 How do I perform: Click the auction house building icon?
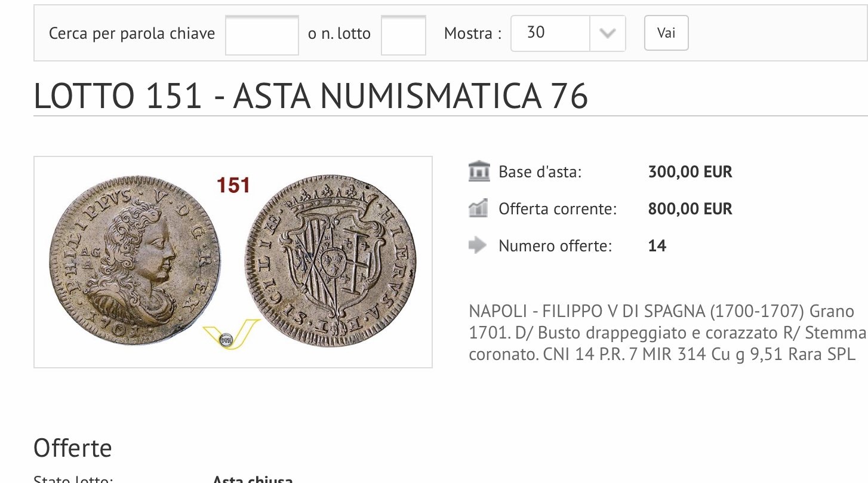pyautogui.click(x=479, y=172)
